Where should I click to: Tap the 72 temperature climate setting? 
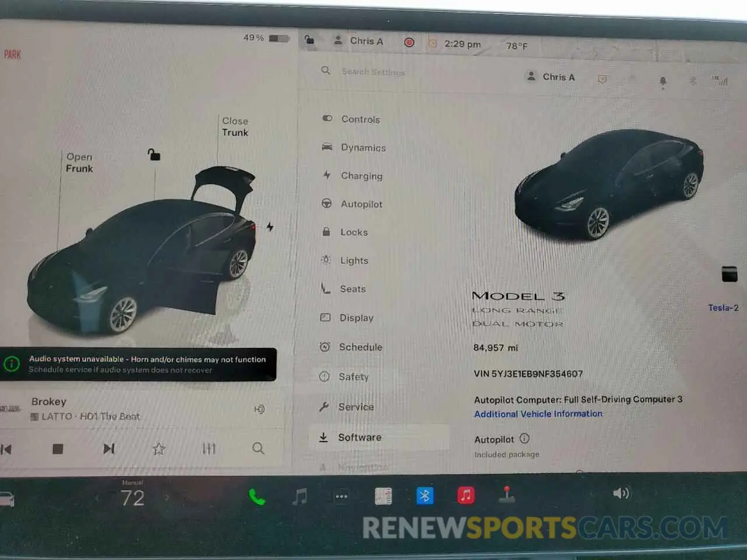132,498
